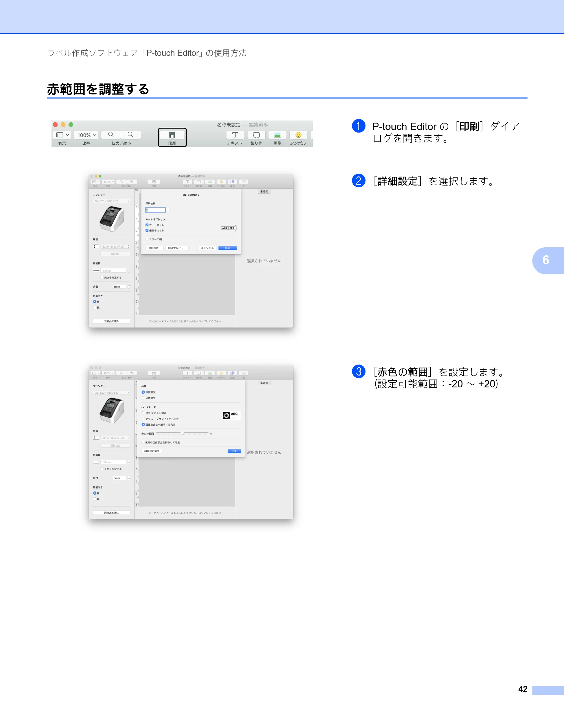
Task: Confirm with the blue OK button
Action: pos(234,451)
